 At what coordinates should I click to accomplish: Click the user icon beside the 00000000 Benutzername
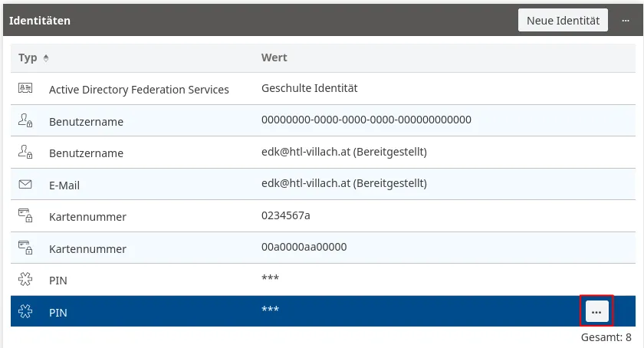tap(25, 121)
